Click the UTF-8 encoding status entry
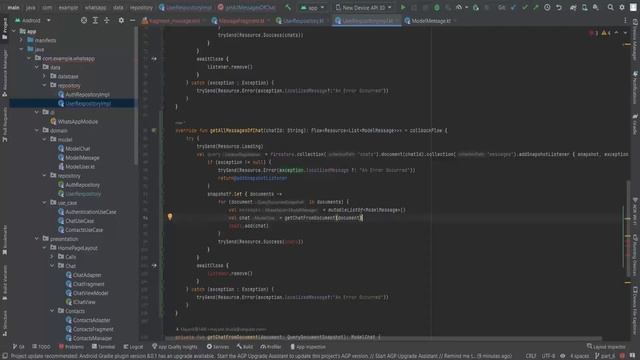This screenshot has height=360, width=640. tap(548, 356)
